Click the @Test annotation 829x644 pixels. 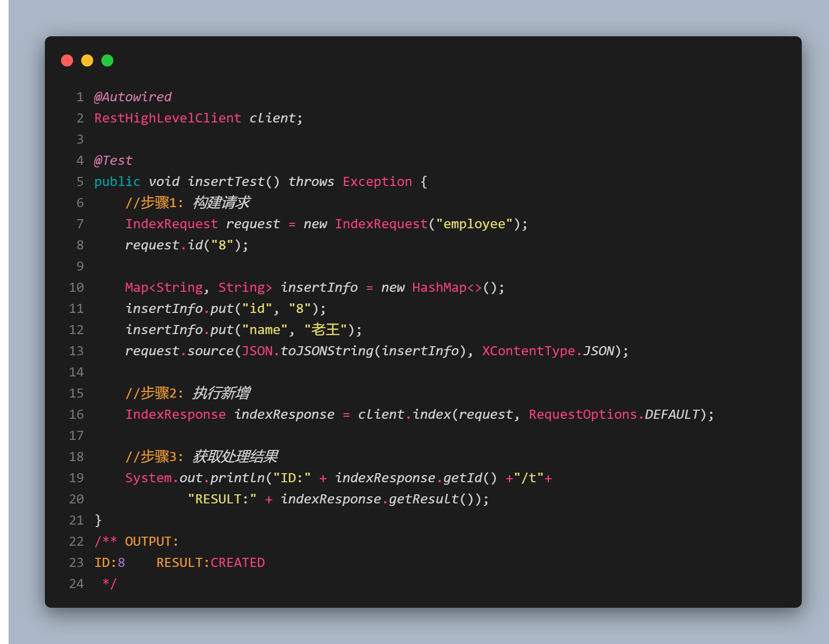coord(113,160)
